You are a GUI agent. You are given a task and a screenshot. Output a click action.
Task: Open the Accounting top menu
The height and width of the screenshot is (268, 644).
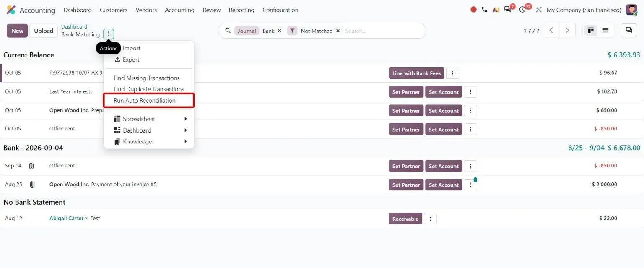tap(179, 10)
